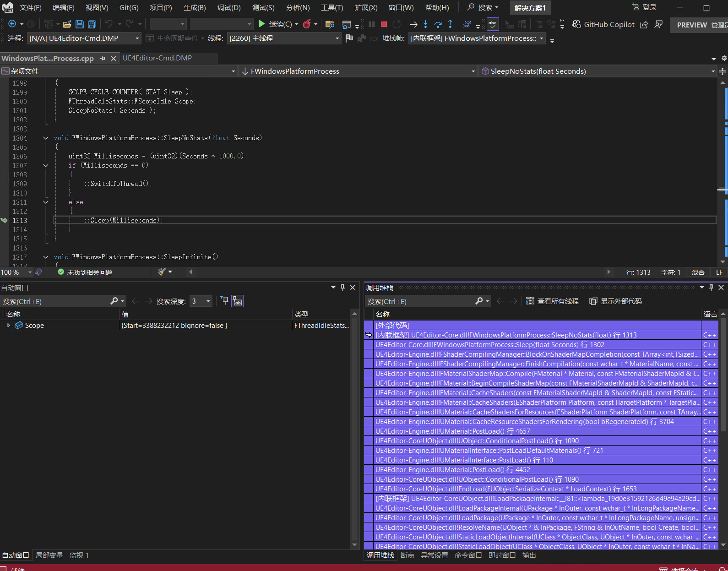Switch to the UE4Editor-Cmd.DMP tab
Image resolution: width=728 pixels, height=571 pixels.
(158, 58)
